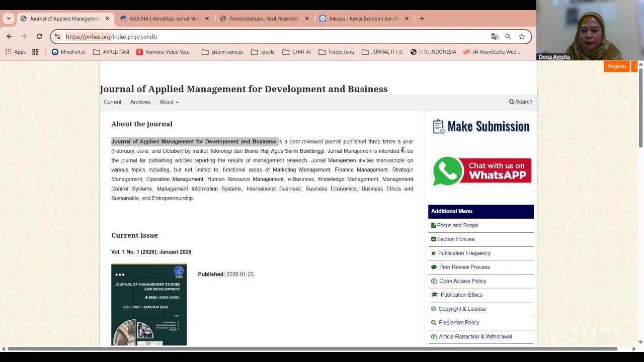Open the Plagiarism Policy menu link
The width and height of the screenshot is (644, 362).
pyautogui.click(x=459, y=323)
